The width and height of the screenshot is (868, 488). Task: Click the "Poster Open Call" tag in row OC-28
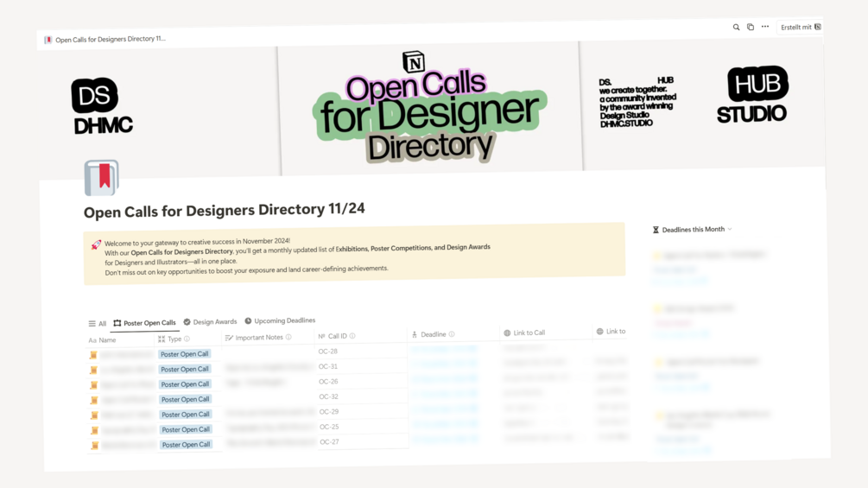pyautogui.click(x=184, y=354)
